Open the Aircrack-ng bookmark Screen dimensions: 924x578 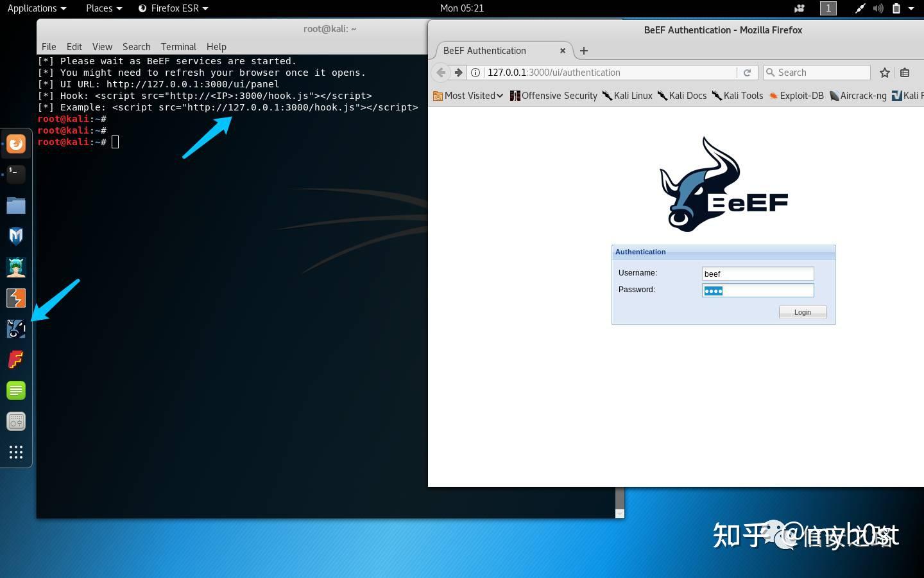858,96
